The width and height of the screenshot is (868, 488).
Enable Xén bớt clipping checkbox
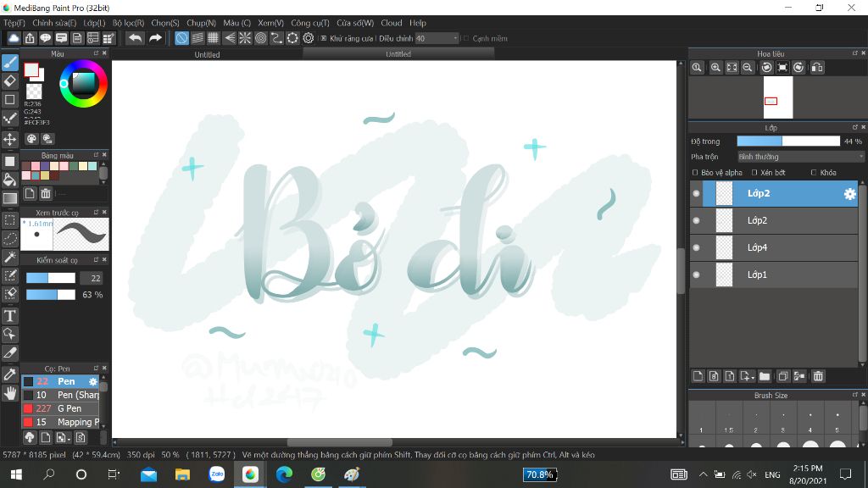(x=754, y=173)
